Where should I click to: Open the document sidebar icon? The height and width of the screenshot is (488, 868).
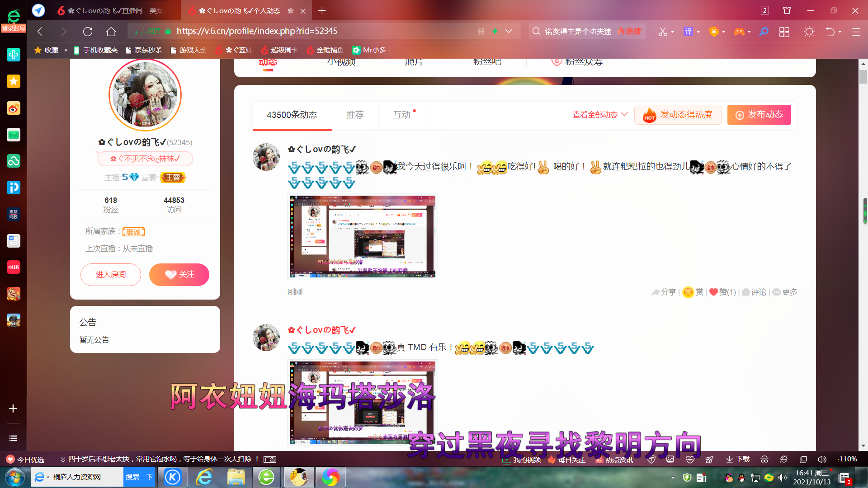point(14,241)
